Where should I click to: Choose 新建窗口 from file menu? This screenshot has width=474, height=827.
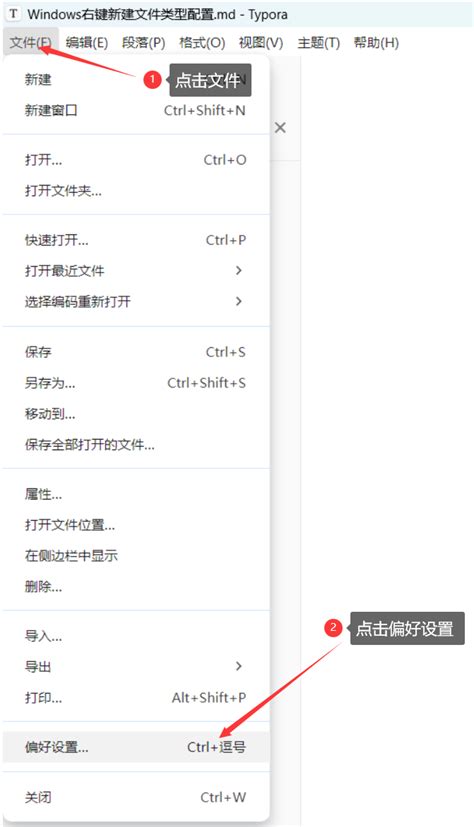tap(136, 110)
